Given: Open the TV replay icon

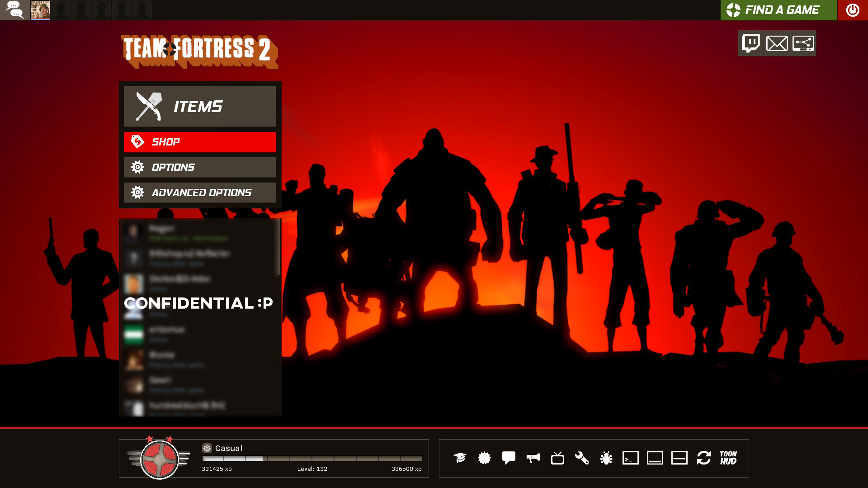Looking at the screenshot, I should pos(557,458).
